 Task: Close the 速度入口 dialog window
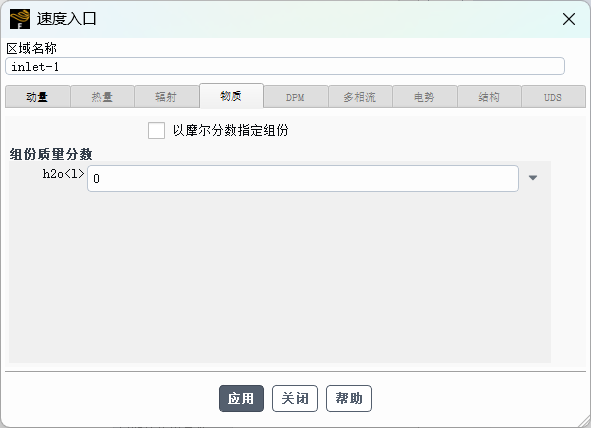568,19
